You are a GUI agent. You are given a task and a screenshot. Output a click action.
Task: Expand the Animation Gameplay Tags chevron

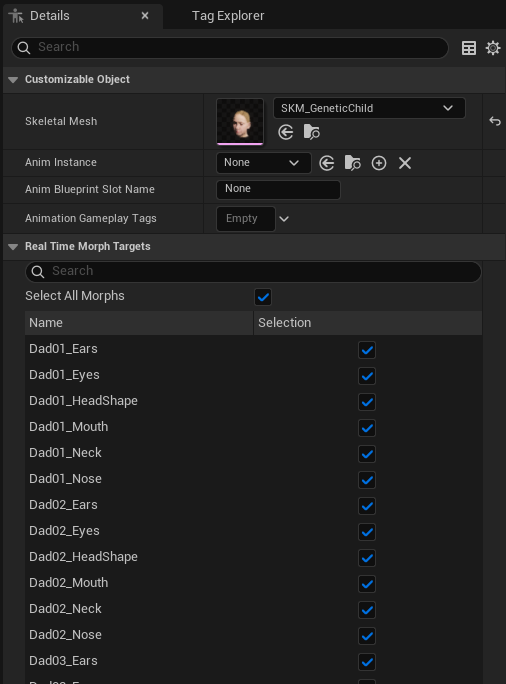click(284, 219)
